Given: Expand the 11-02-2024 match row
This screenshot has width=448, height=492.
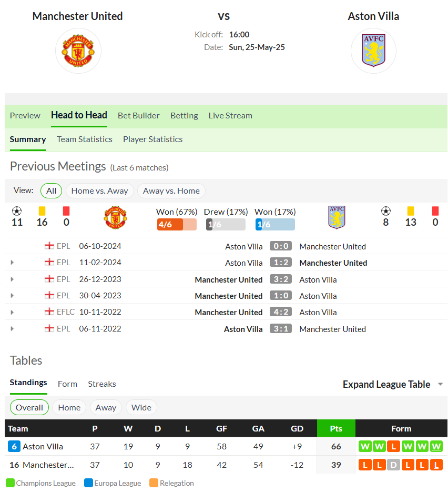Looking at the screenshot, I should click(x=12, y=263).
